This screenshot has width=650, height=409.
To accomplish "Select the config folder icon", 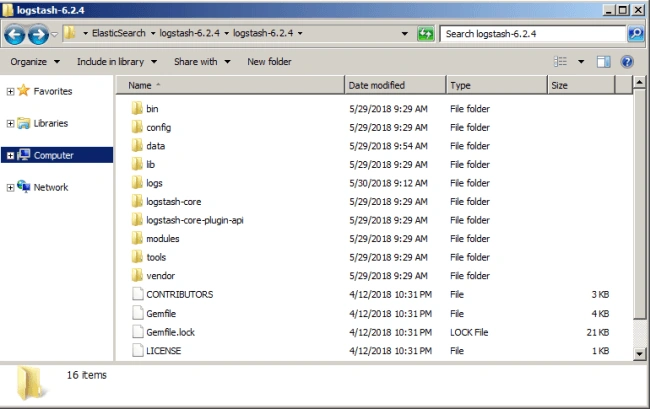I will pos(137,127).
